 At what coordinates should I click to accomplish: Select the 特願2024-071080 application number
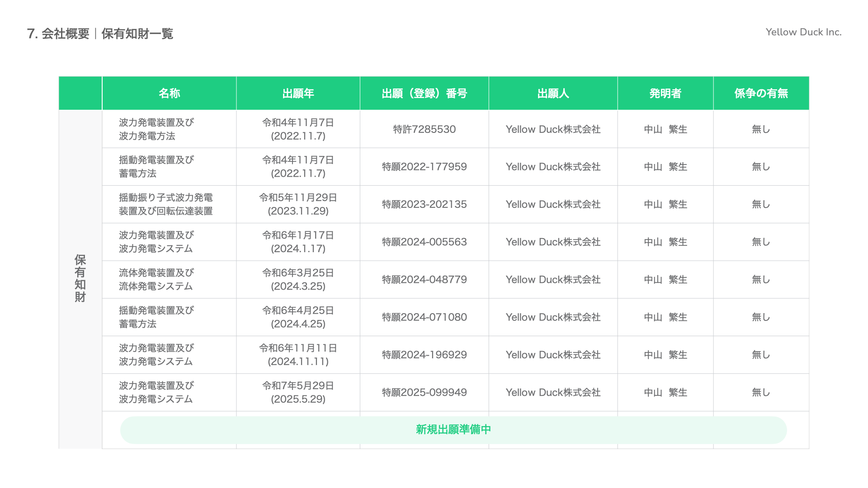424,317
